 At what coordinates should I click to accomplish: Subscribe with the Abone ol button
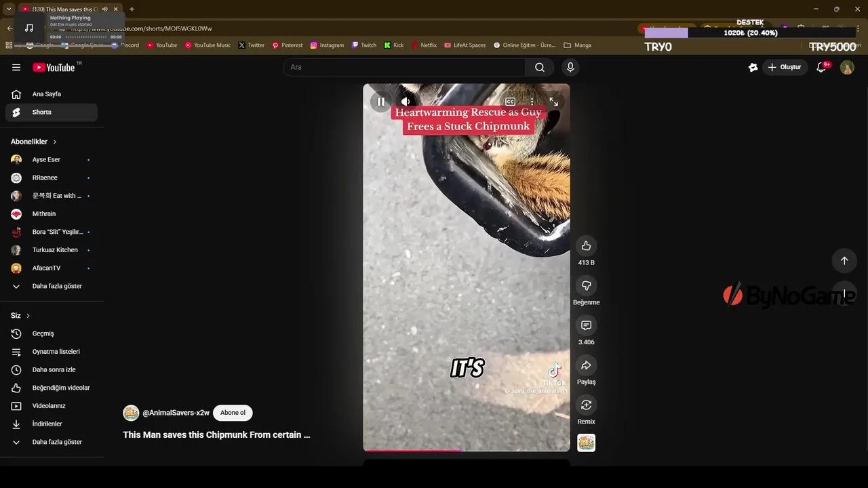click(x=233, y=413)
